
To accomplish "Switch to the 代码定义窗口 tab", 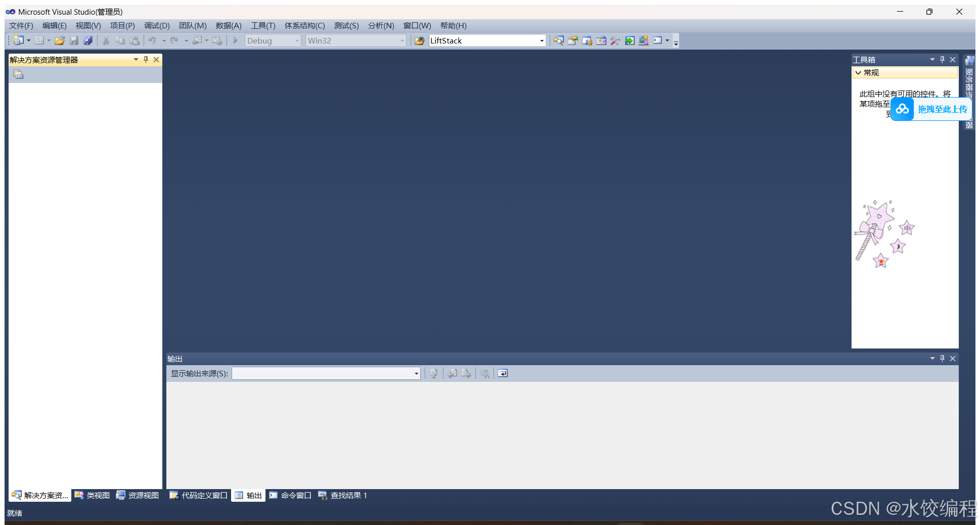I will pyautogui.click(x=198, y=496).
